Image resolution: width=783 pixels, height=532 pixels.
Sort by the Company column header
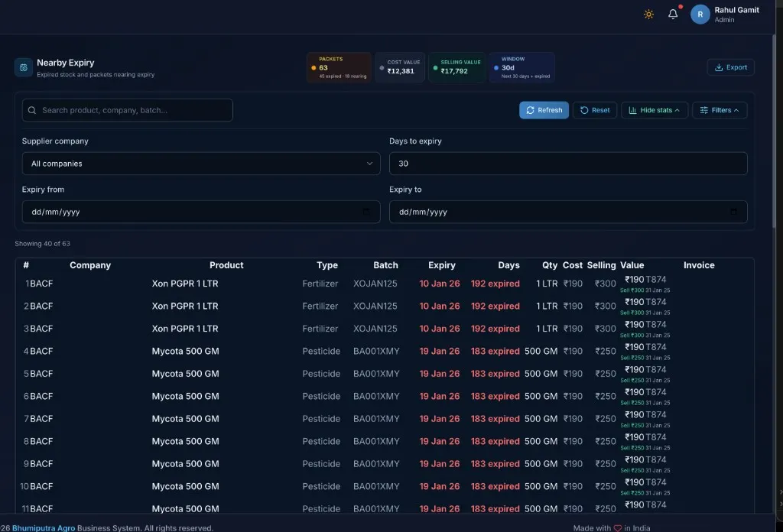pyautogui.click(x=90, y=265)
